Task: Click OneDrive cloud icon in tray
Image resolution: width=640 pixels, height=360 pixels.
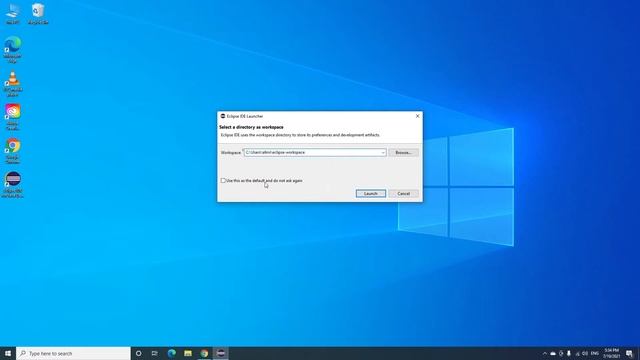Action: (x=553, y=353)
